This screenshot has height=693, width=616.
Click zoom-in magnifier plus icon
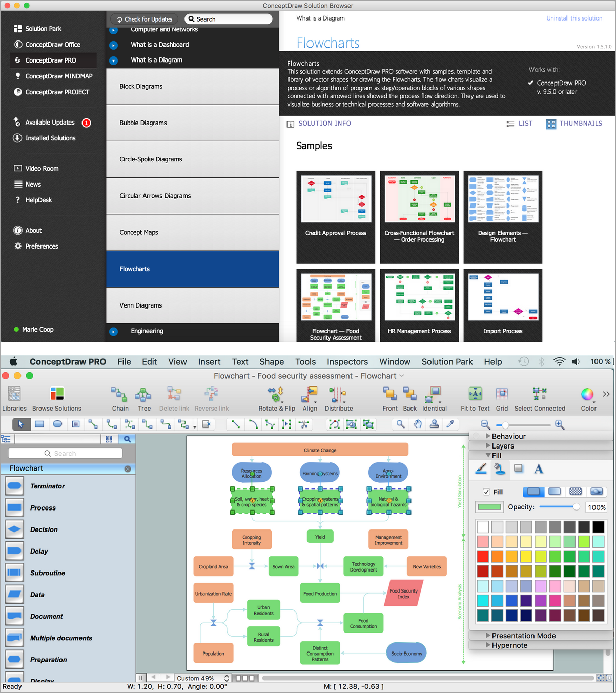pos(560,425)
